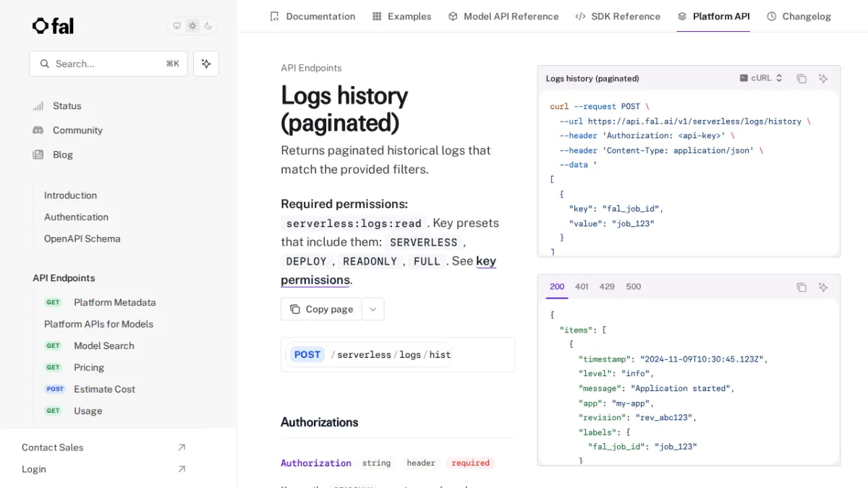Click the POST method badge on endpoint bar

click(307, 354)
